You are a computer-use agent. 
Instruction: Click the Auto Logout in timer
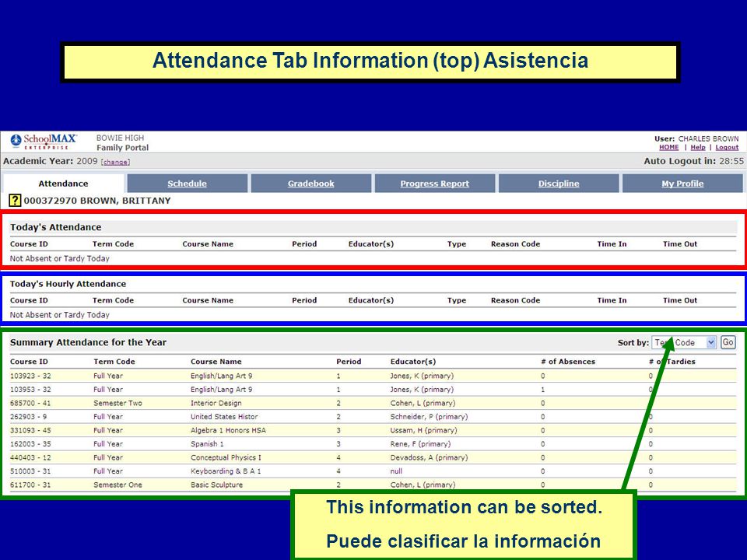pos(693,161)
